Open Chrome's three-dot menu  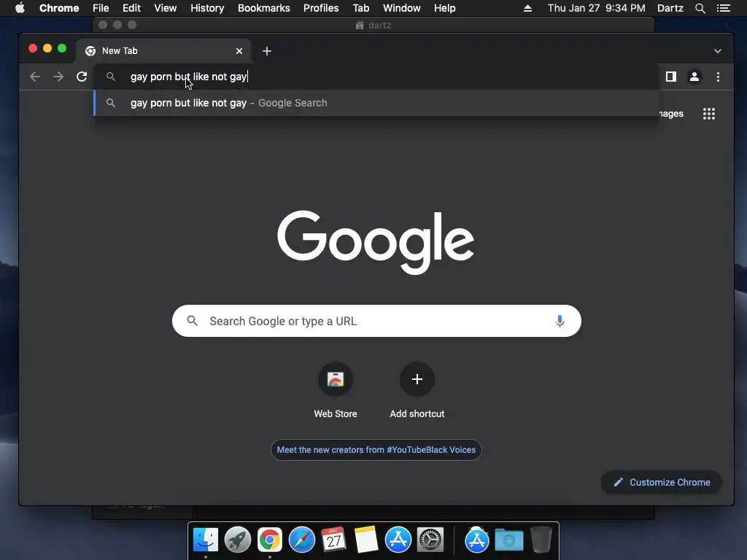718,77
